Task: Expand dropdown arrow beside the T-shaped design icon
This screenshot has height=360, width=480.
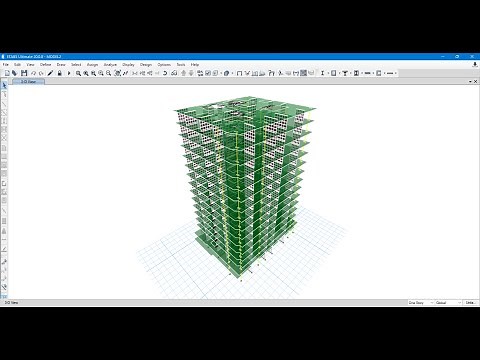Action: point(350,73)
